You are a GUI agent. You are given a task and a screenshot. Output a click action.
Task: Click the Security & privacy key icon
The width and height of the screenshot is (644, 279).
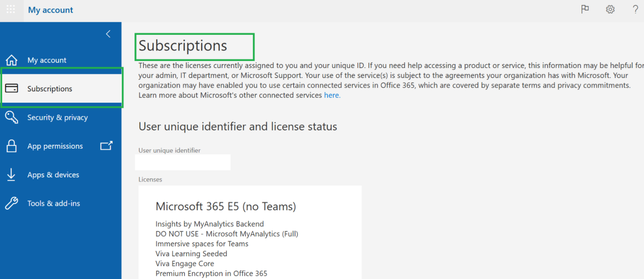[x=11, y=117]
